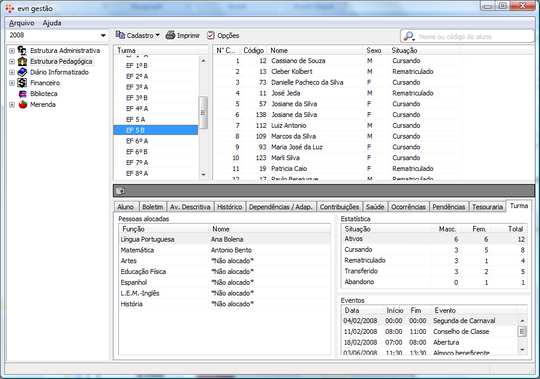Open Dependências / Adap. tab
Image resolution: width=540 pixels, height=379 pixels.
(281, 207)
